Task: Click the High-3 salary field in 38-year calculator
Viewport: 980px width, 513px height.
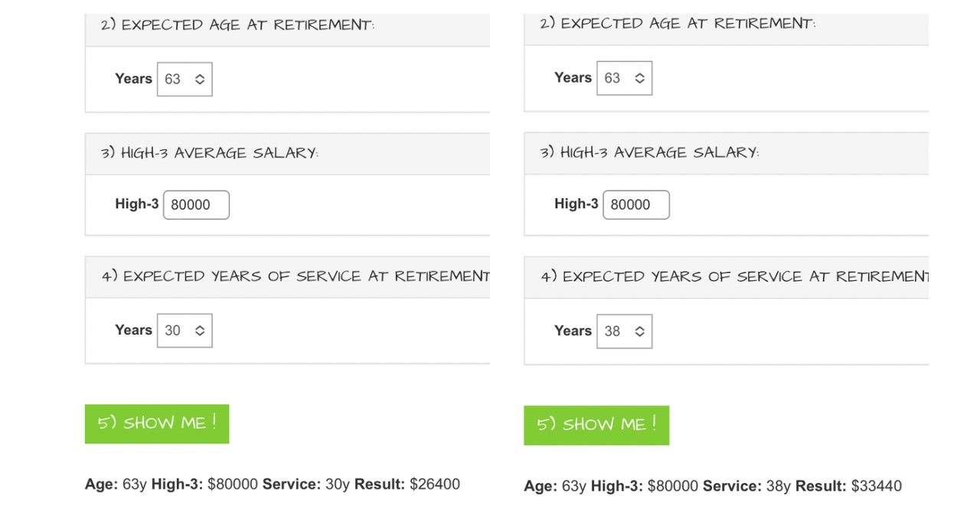Action: coord(636,204)
